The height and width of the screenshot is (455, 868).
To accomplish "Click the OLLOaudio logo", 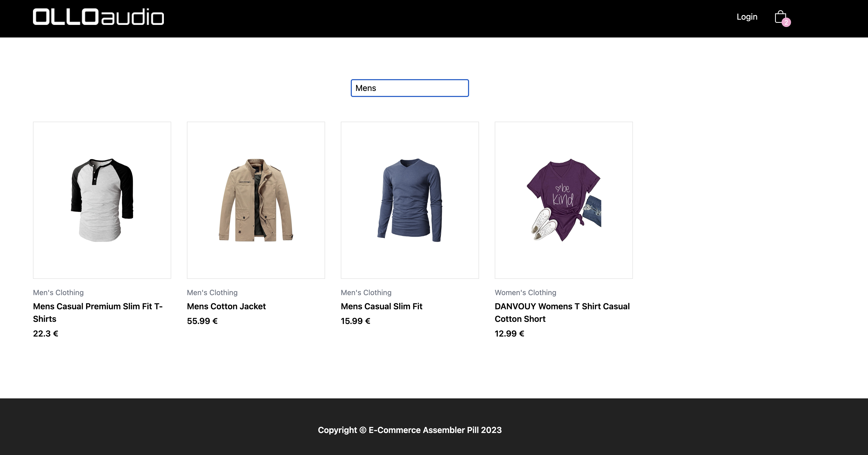I will [x=98, y=17].
